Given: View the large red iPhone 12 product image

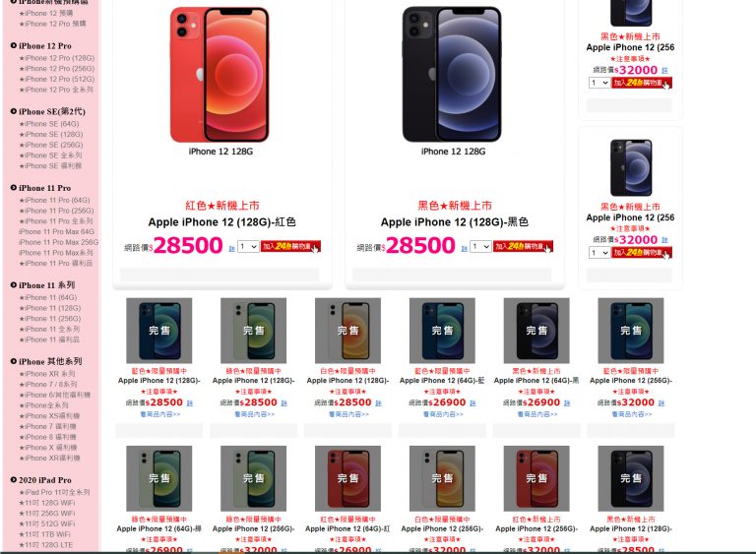Looking at the screenshot, I should coord(220,74).
